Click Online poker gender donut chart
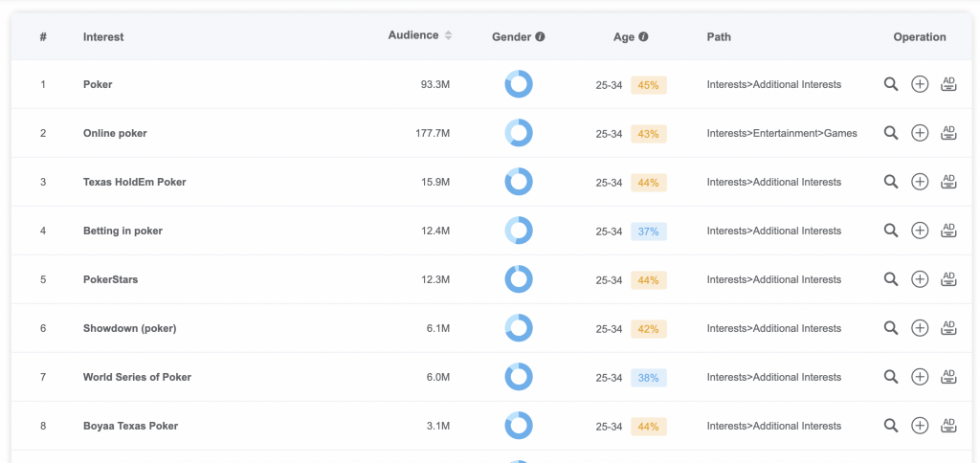This screenshot has width=980, height=463. point(519,133)
